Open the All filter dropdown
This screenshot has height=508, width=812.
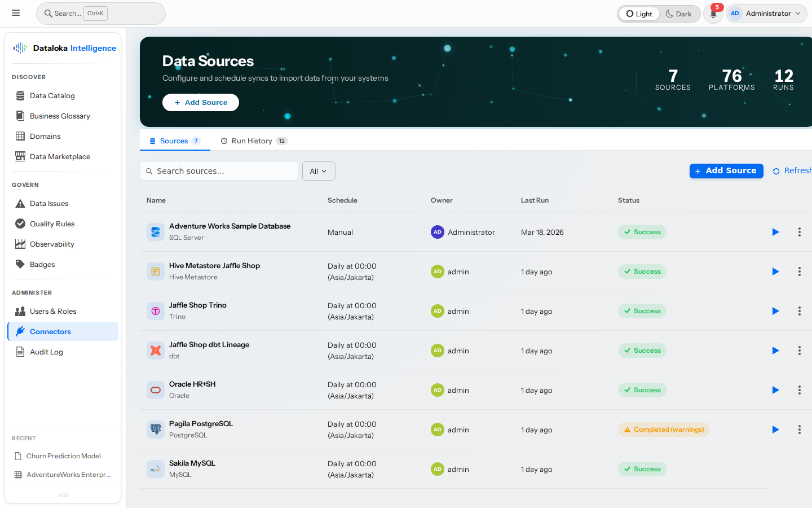[x=319, y=170]
